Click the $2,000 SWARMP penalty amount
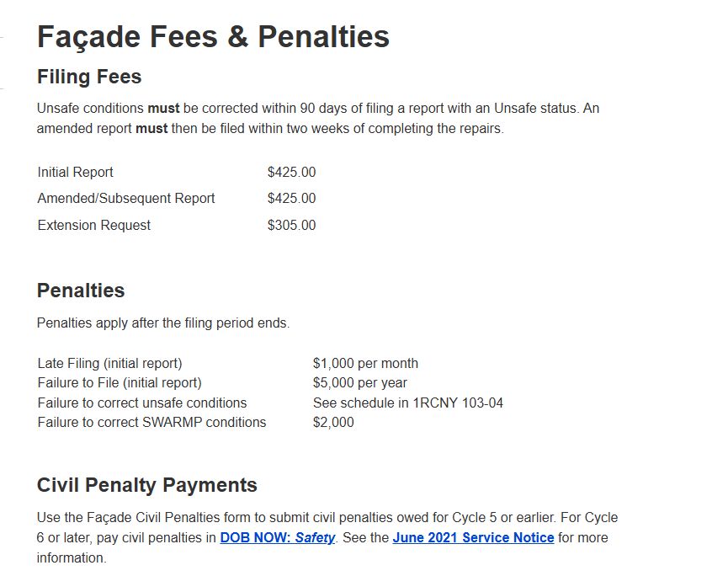This screenshot has height=576, width=728. click(333, 422)
